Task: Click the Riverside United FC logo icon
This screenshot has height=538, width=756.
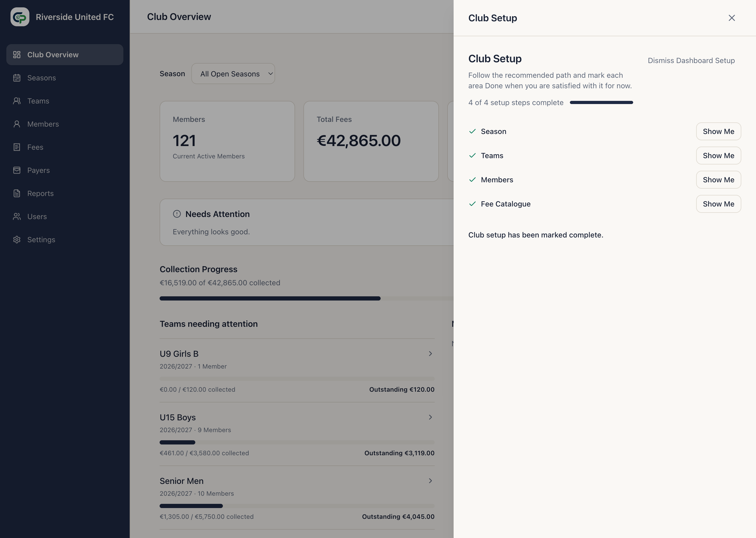Action: click(x=20, y=17)
